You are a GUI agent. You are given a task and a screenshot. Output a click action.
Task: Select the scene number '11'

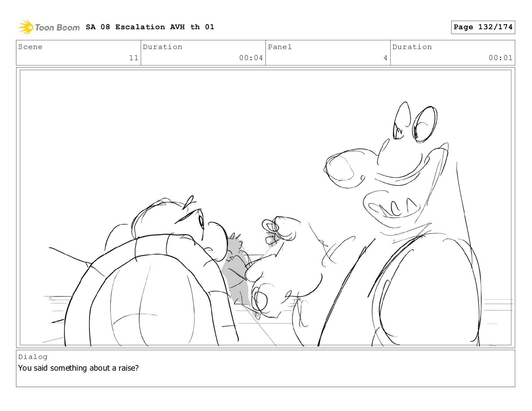click(x=134, y=58)
